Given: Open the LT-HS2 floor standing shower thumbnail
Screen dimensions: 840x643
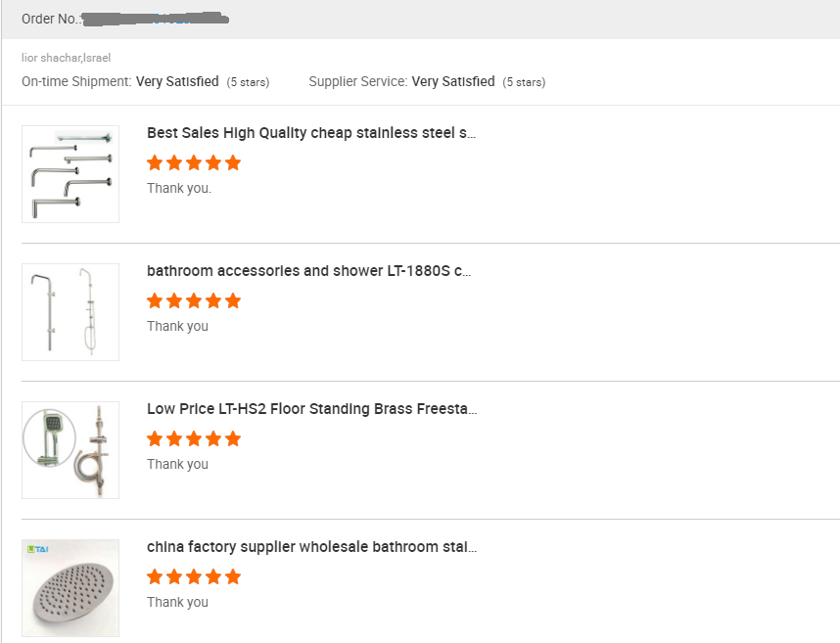Looking at the screenshot, I should (x=70, y=450).
